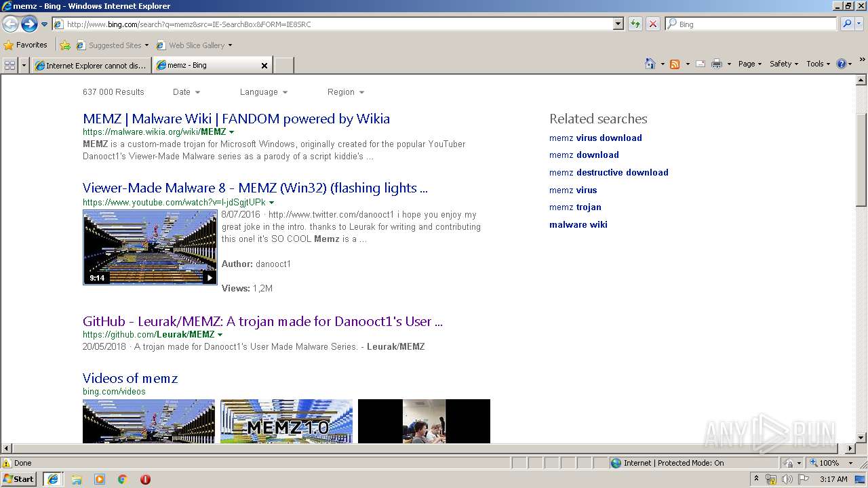Open GitHub Leurak/MEMZ result link
The height and width of the screenshot is (488, 868).
click(262, 321)
